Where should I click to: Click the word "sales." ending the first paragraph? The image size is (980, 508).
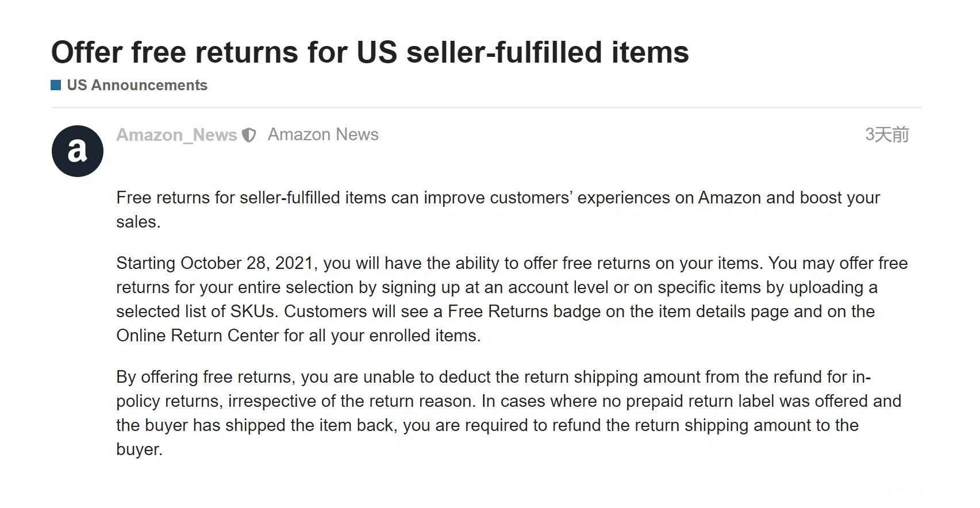pyautogui.click(x=138, y=222)
